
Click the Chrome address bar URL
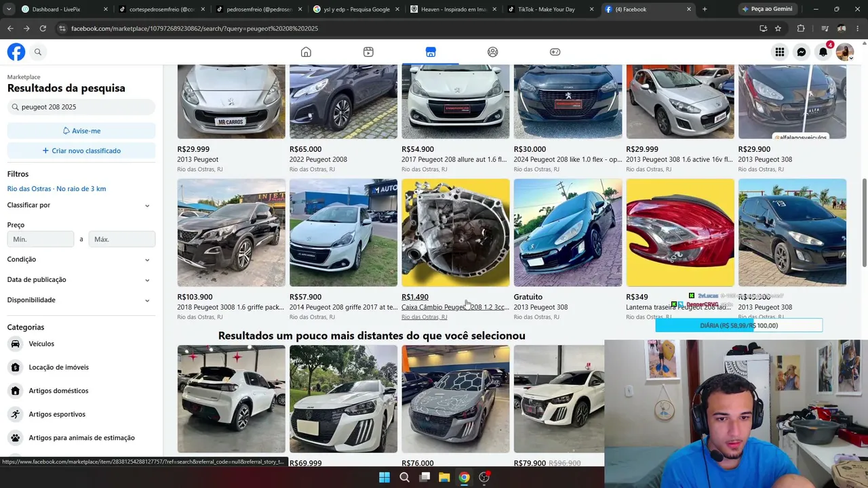[x=195, y=28]
